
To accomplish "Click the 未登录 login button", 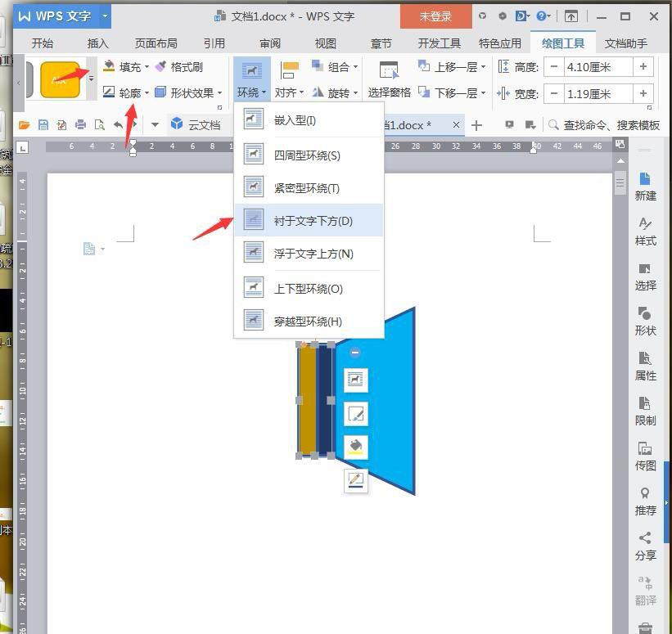I will pos(435,16).
